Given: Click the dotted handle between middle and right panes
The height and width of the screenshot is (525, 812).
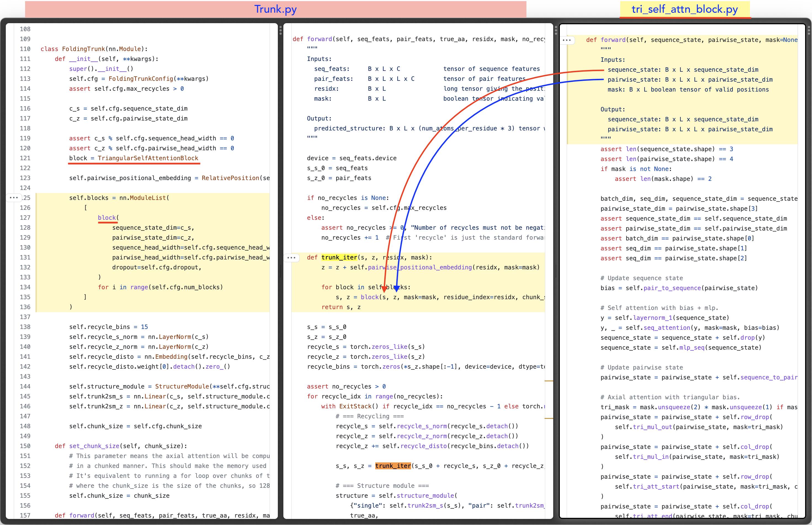Looking at the screenshot, I should [556, 30].
